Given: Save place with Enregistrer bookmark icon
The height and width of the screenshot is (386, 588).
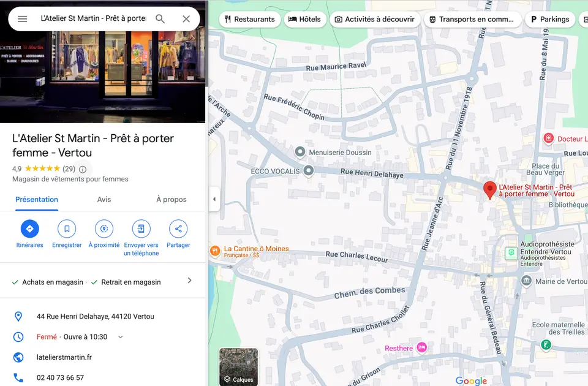Looking at the screenshot, I should pos(67,229).
